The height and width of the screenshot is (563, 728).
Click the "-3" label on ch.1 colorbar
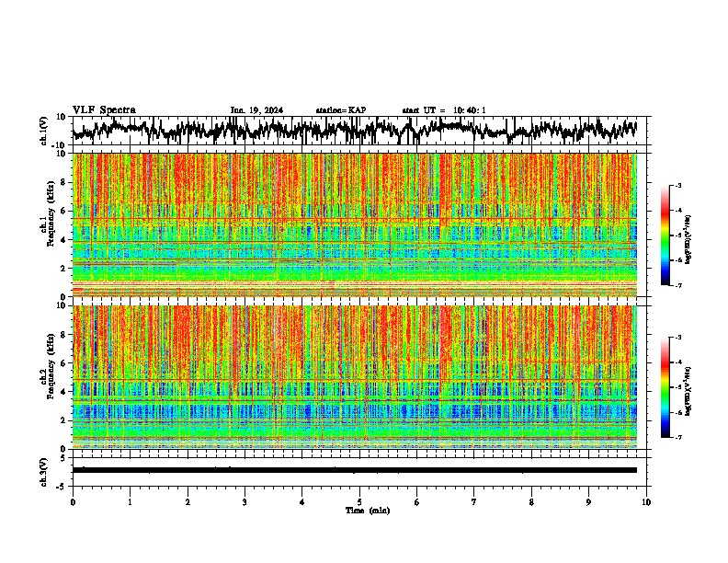click(x=678, y=185)
